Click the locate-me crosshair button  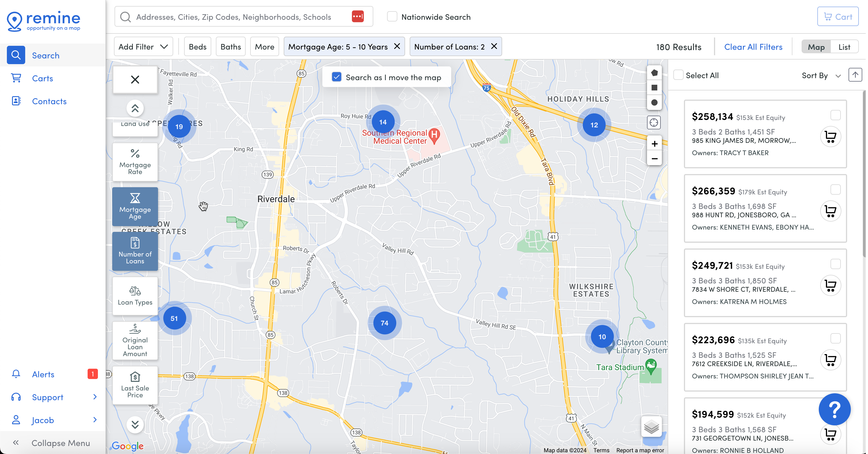[654, 123]
